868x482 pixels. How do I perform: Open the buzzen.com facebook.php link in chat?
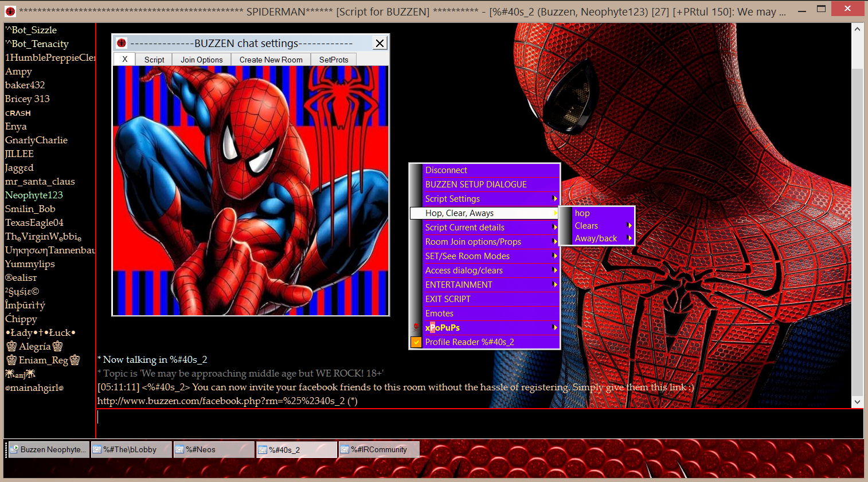click(221, 401)
